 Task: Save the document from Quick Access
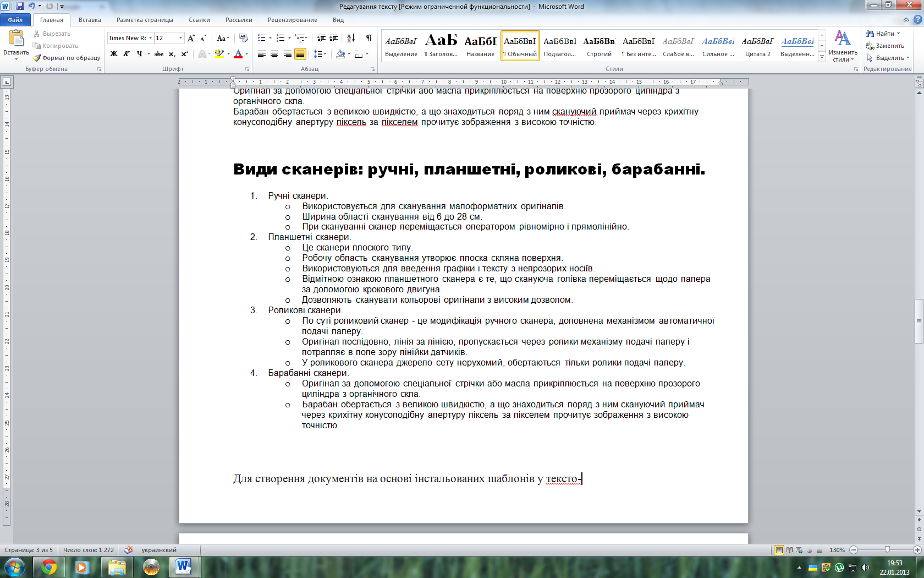click(x=20, y=6)
